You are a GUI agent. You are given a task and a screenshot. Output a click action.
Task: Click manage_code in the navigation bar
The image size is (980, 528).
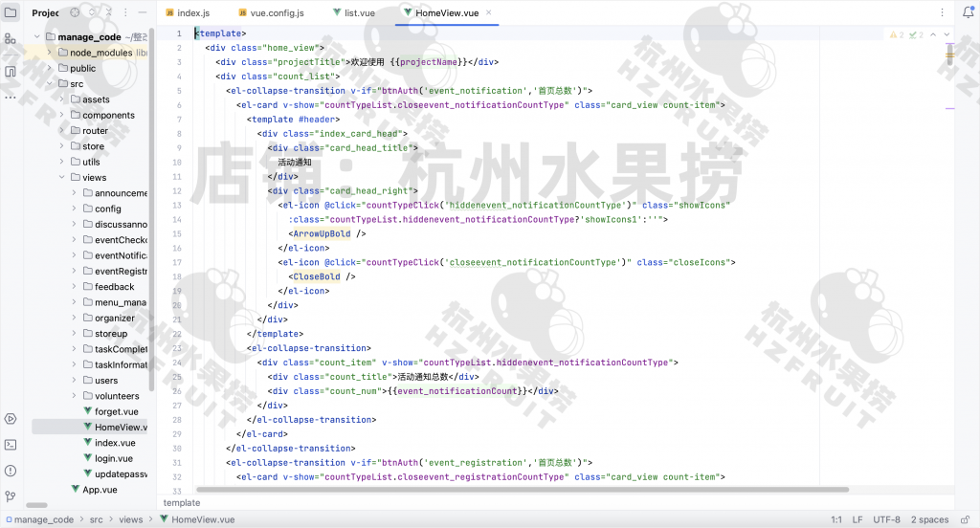40,520
